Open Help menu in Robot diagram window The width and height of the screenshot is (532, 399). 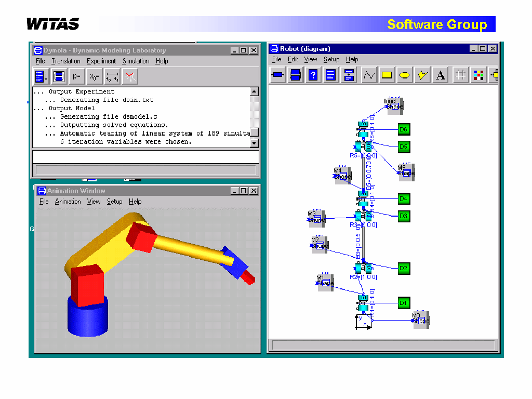pos(352,59)
